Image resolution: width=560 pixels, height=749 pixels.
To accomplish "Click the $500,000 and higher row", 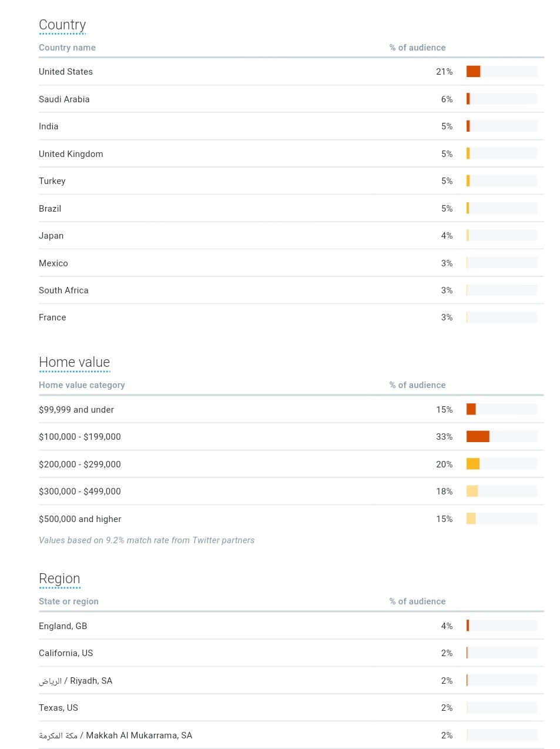I will pyautogui.click(x=80, y=519).
